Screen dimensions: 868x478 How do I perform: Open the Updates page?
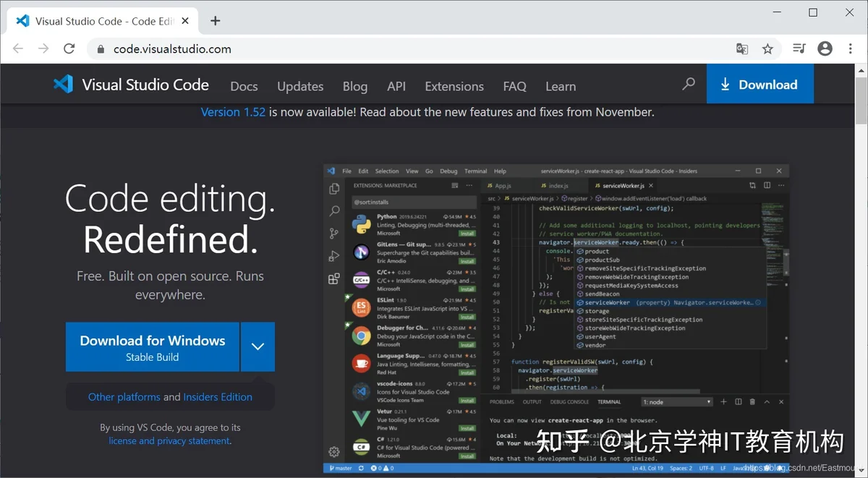click(x=300, y=86)
